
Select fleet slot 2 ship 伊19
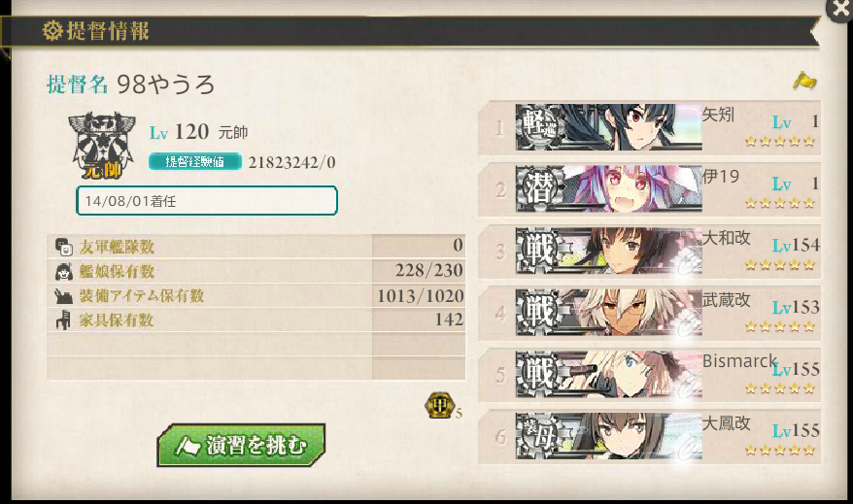coord(649,189)
